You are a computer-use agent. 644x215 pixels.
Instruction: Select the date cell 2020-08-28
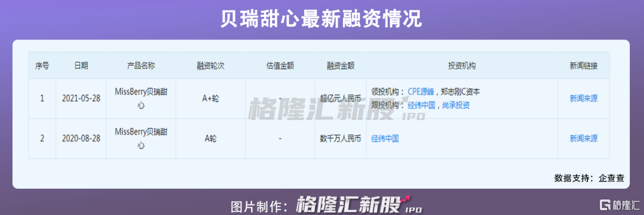point(81,139)
